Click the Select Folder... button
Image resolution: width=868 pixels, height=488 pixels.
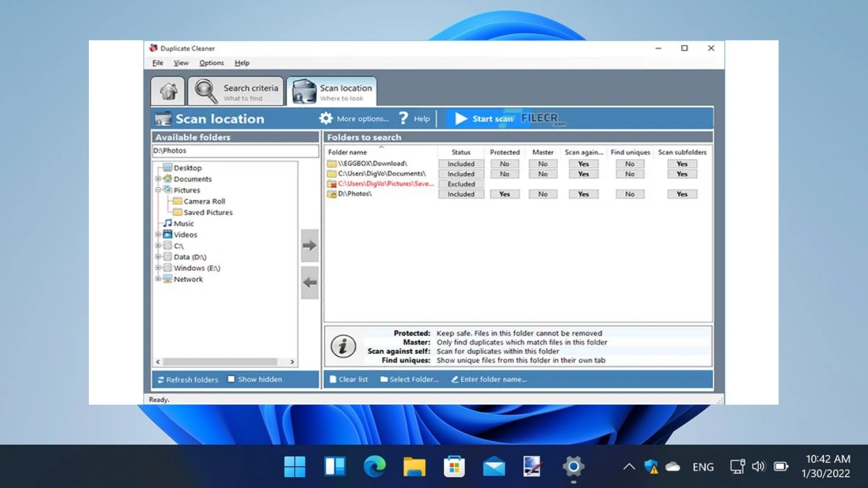point(410,380)
